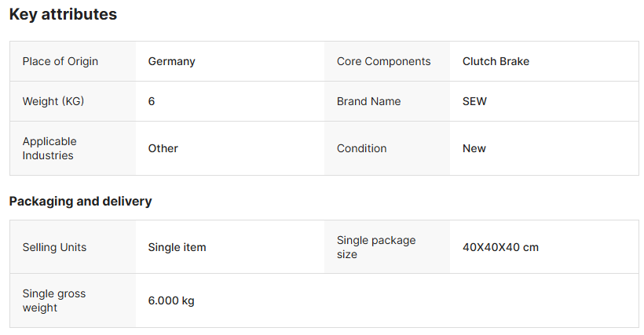
Task: Select the Selling Units label
Action: pos(54,247)
